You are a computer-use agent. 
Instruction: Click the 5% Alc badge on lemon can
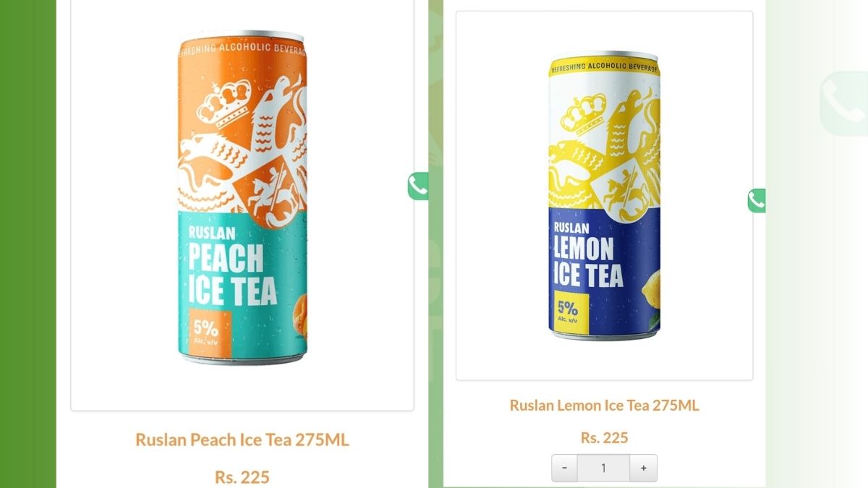(567, 311)
